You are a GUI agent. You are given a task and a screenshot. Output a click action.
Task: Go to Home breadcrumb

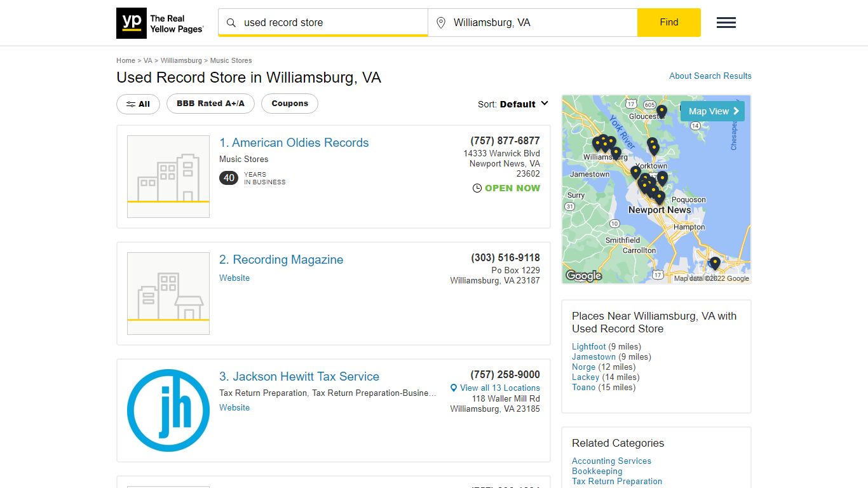126,60
